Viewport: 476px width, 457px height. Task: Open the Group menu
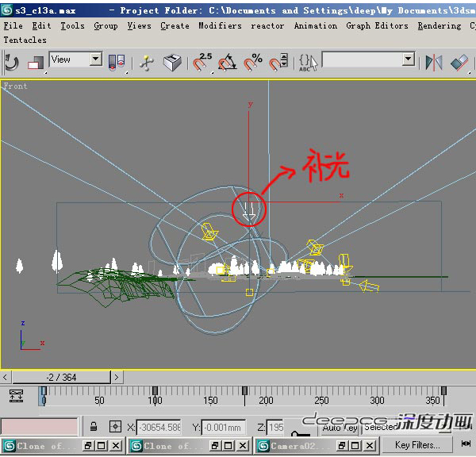tap(106, 26)
